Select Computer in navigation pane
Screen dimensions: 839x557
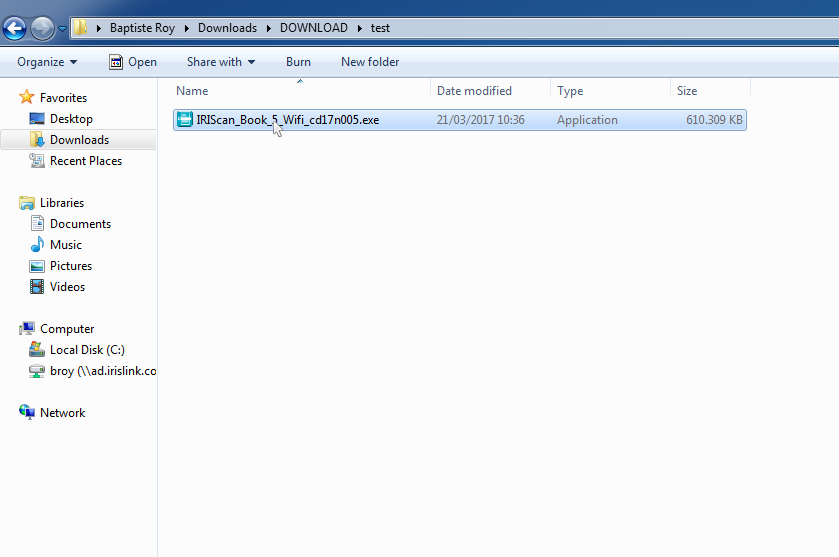point(67,329)
